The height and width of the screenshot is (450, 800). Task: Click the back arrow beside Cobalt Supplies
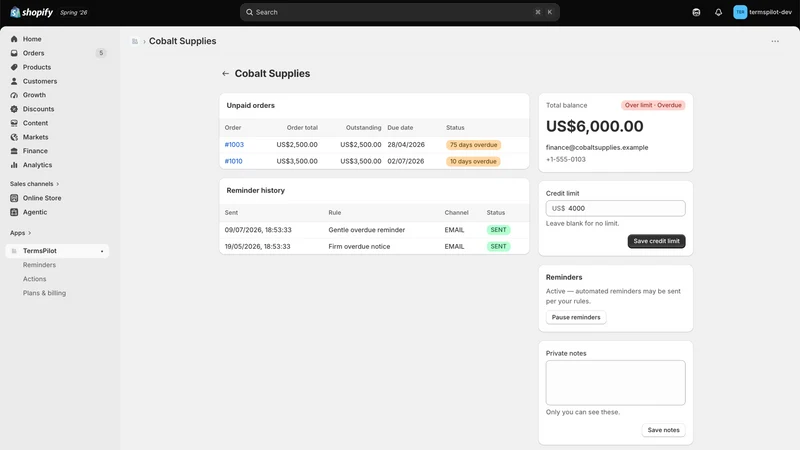click(226, 73)
